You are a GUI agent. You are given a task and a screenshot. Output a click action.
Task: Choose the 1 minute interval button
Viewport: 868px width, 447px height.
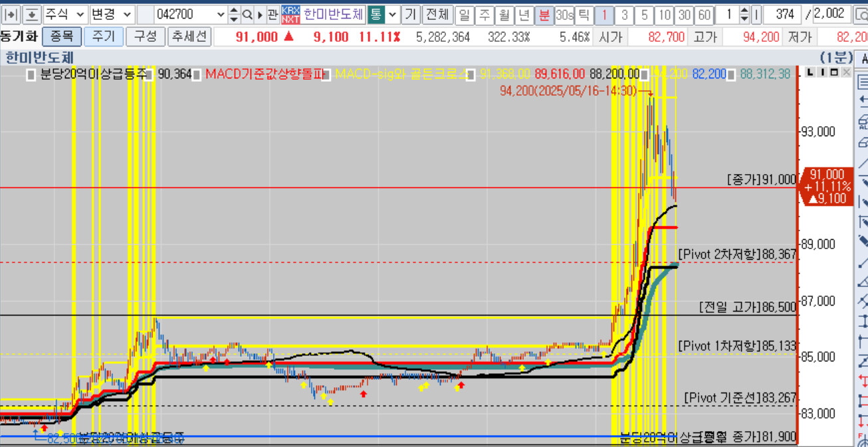[604, 14]
